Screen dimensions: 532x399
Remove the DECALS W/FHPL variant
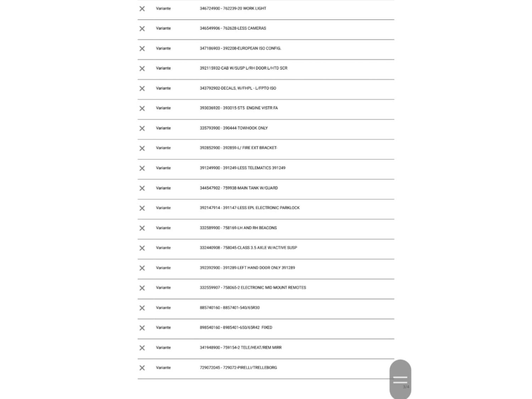coord(142,88)
